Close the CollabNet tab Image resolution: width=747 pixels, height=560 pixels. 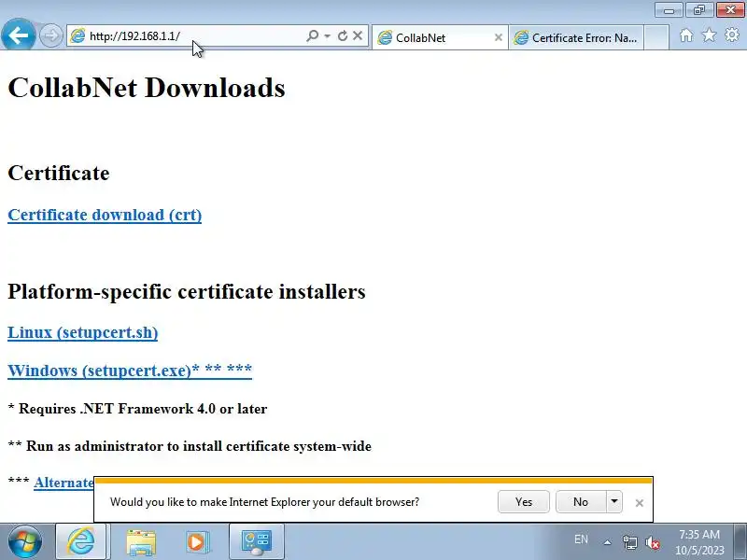tap(499, 37)
